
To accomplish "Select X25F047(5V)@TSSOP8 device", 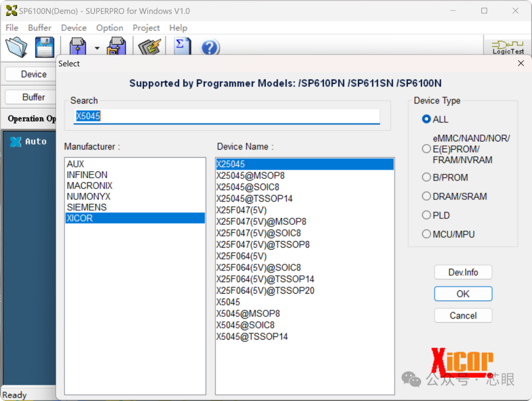I will 305,245.
